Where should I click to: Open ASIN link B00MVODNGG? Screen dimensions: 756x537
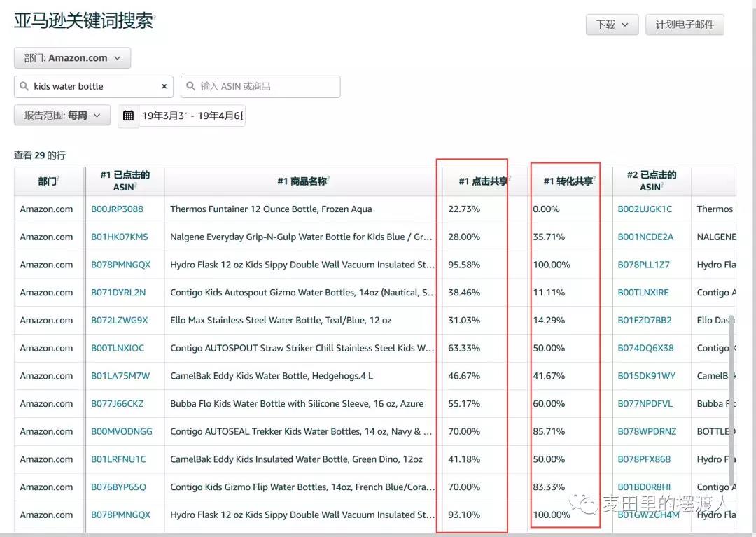pyautogui.click(x=121, y=432)
